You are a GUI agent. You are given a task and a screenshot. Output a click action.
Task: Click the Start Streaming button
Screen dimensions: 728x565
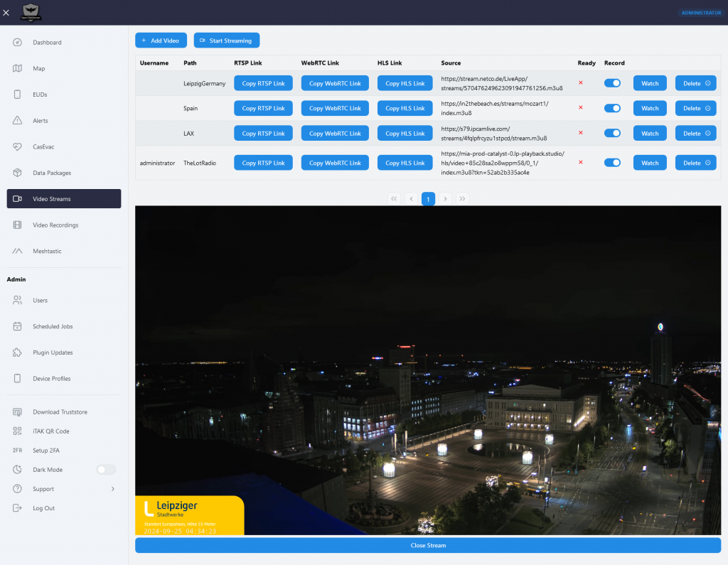point(227,41)
